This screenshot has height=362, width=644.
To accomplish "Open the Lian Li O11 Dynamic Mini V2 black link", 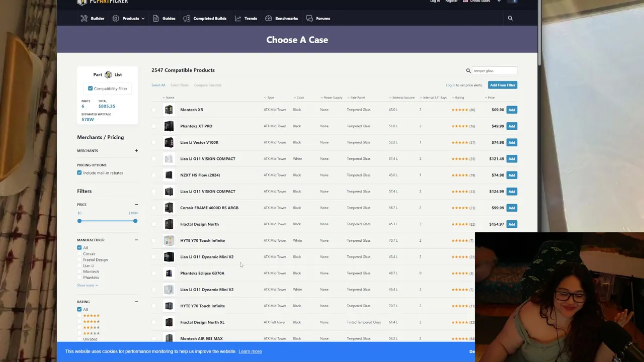I will coord(207,257).
